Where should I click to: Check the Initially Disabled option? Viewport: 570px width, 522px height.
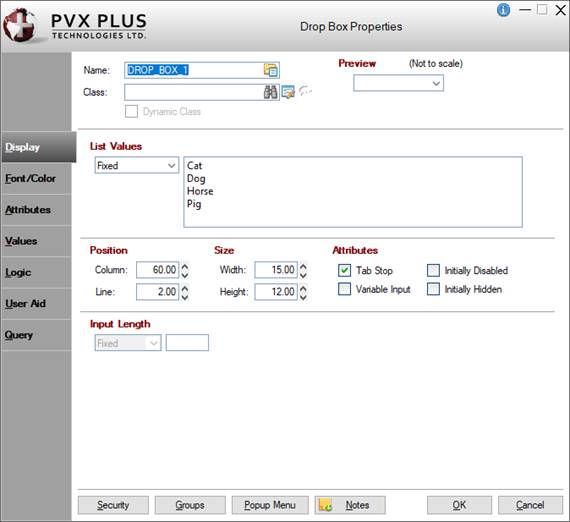coord(433,270)
